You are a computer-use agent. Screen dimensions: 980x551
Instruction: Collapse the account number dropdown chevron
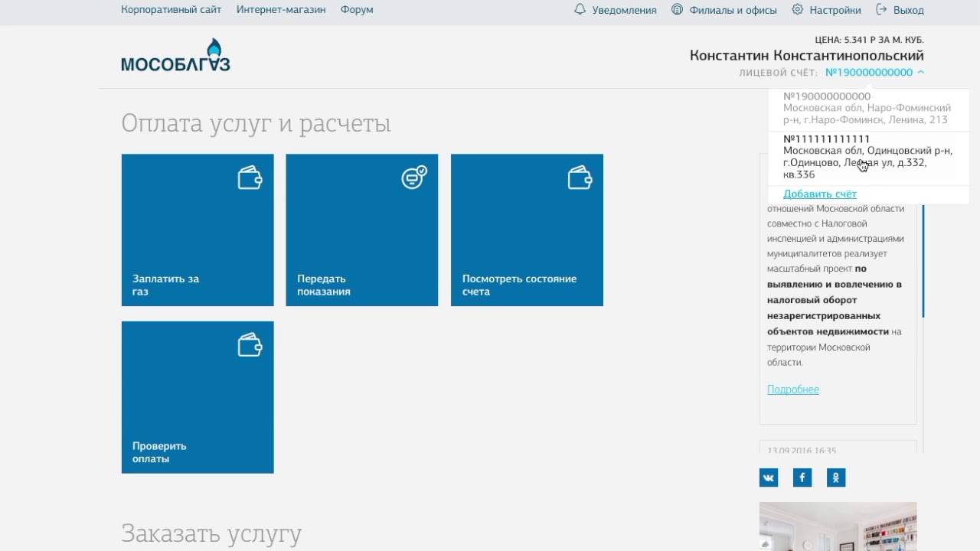click(x=921, y=73)
